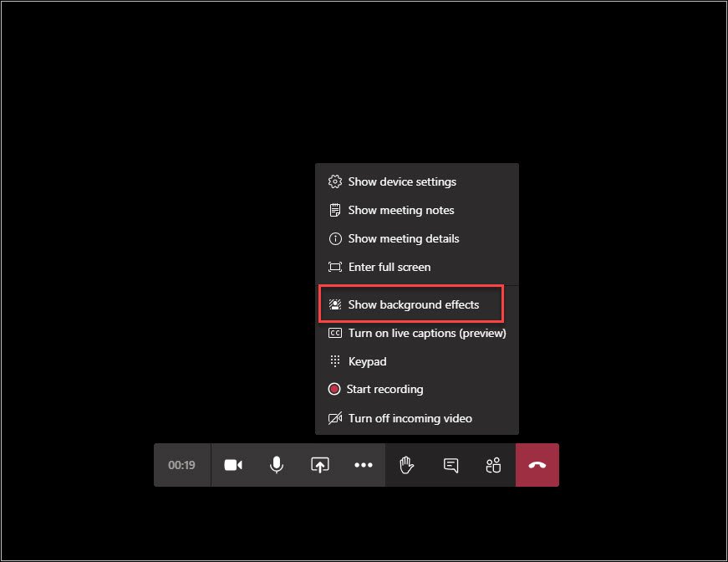
Task: Select Show meeting notes
Action: 416,210
